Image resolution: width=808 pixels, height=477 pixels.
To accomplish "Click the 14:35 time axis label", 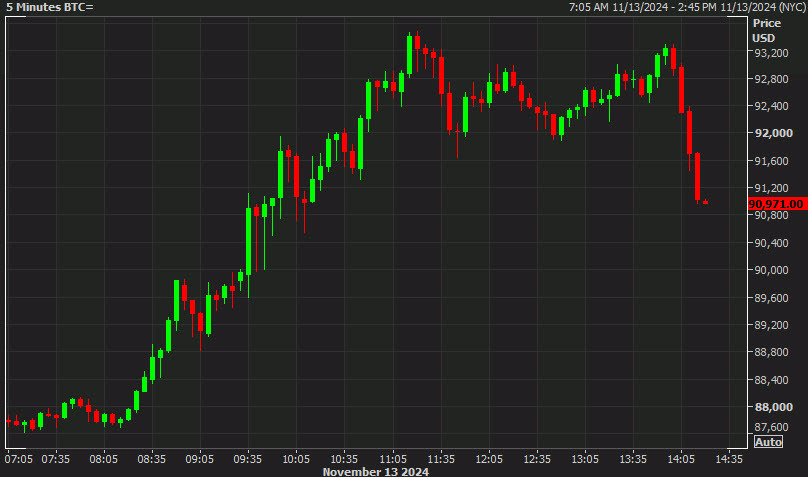I will tap(729, 459).
